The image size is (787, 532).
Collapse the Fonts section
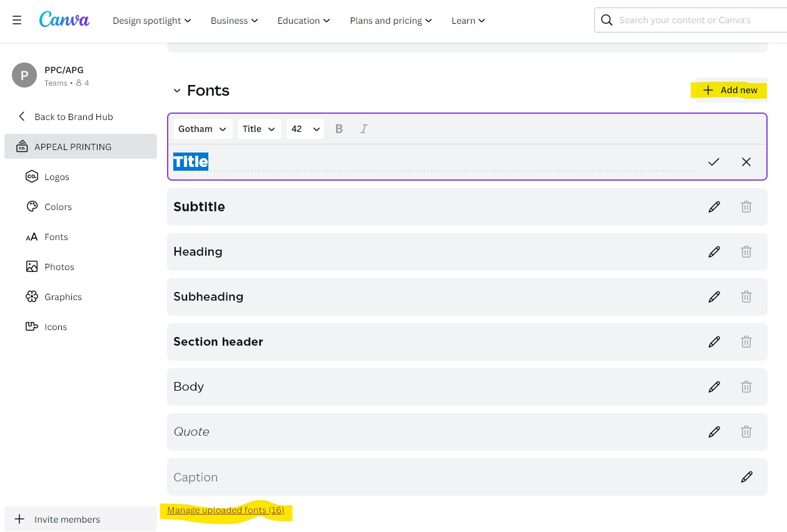(x=177, y=91)
